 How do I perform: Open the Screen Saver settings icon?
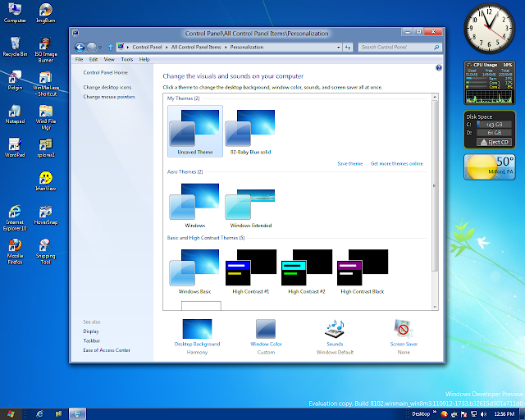pyautogui.click(x=404, y=329)
